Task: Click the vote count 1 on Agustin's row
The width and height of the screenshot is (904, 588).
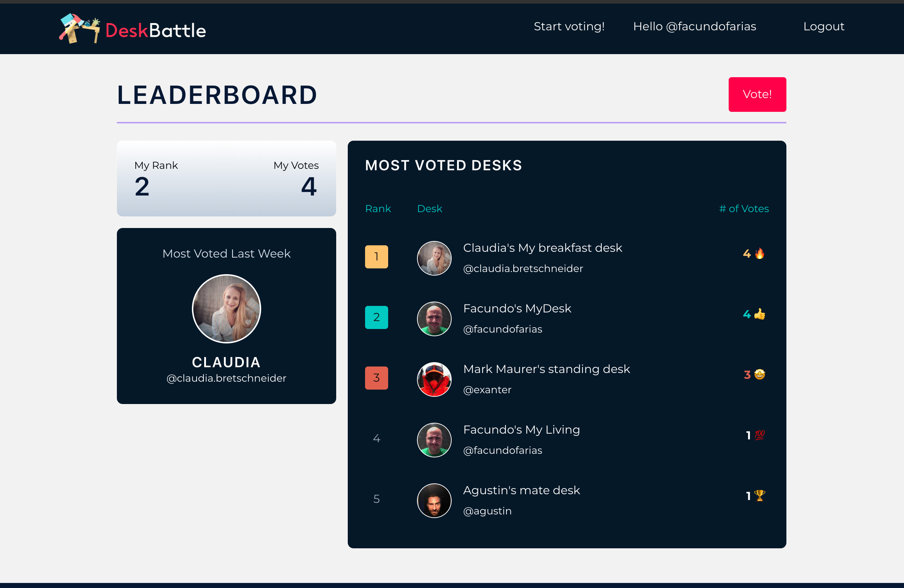Action: [x=748, y=496]
